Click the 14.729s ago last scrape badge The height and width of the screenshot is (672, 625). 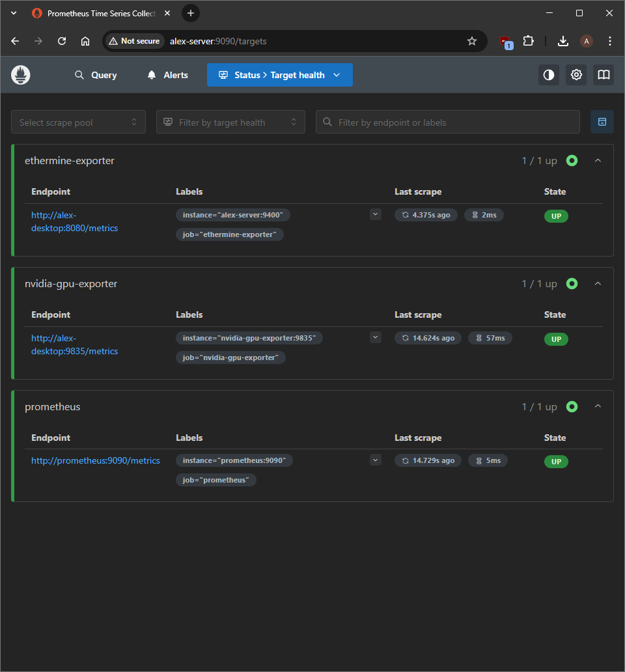coord(428,461)
